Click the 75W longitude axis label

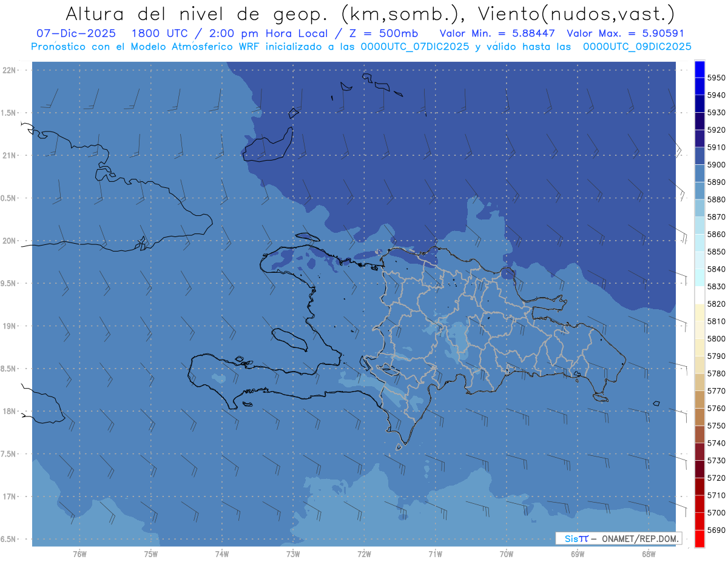[x=150, y=554]
